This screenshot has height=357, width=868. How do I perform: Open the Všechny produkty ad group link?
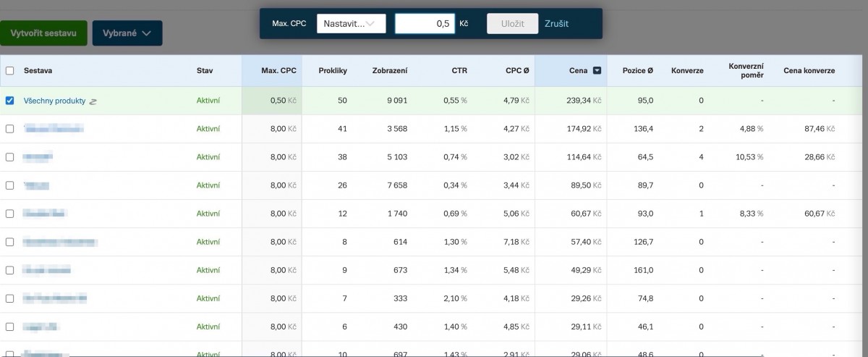[x=54, y=101]
